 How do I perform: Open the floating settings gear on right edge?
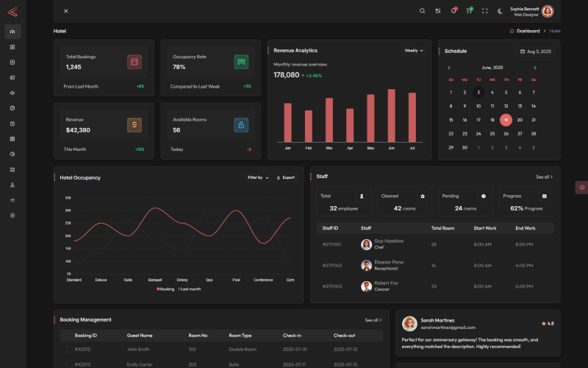pyautogui.click(x=581, y=188)
